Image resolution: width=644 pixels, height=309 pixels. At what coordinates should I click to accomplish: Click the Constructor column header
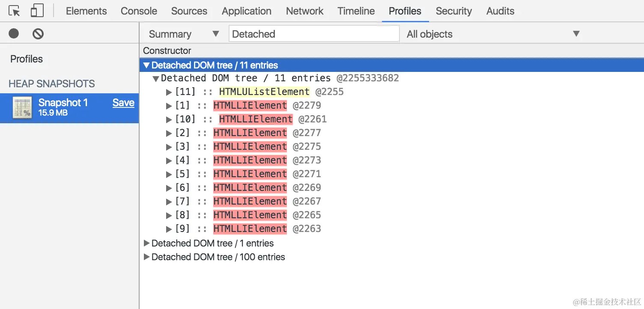pos(167,51)
